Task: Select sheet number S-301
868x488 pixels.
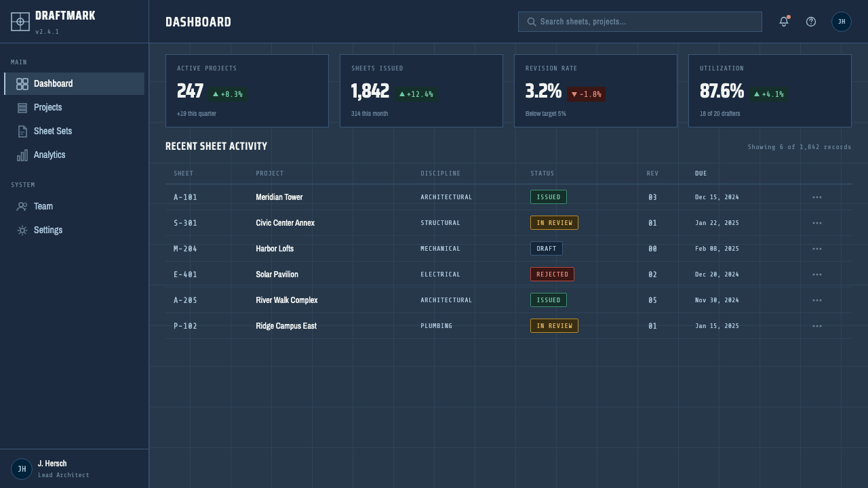Action: (185, 223)
